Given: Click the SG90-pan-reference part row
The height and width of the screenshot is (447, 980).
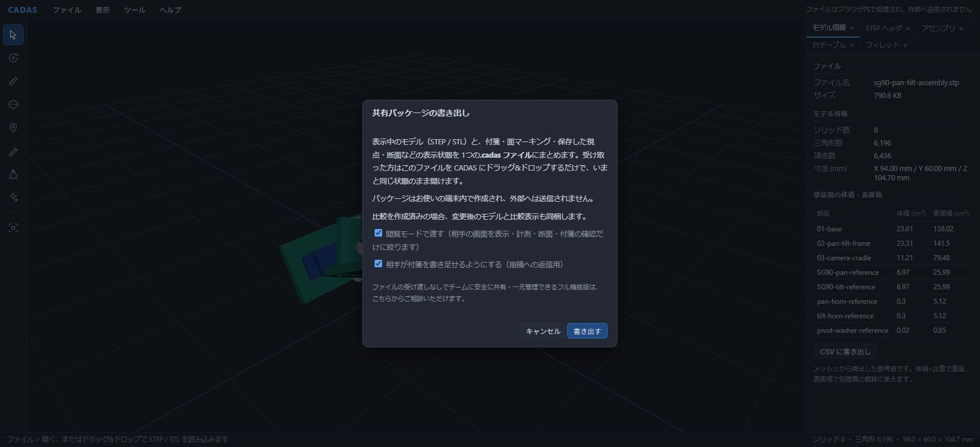Looking at the screenshot, I should click(x=892, y=272).
